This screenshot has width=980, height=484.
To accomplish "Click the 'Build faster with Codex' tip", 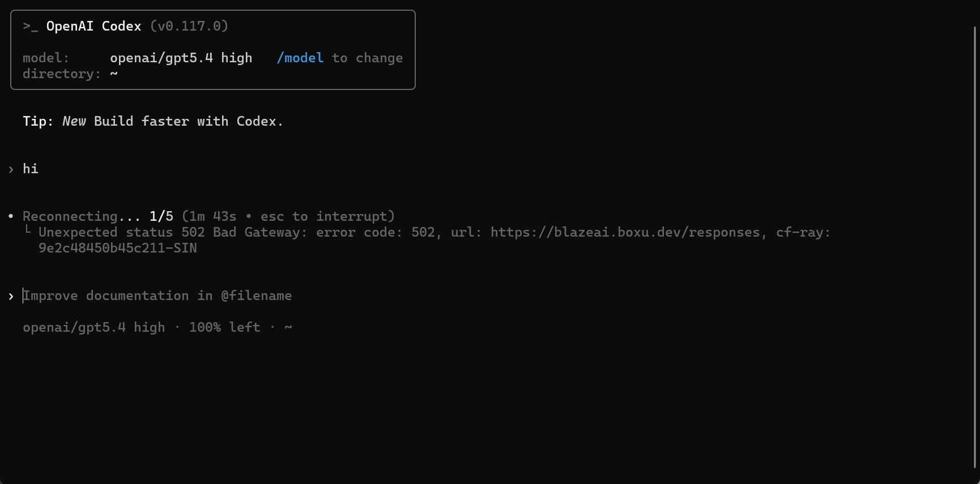I will 188,121.
